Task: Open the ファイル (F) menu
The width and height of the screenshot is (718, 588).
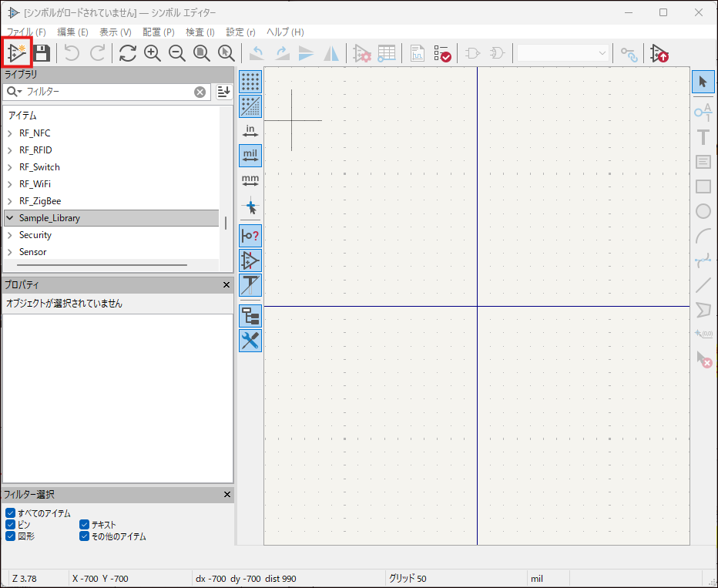Action: [x=26, y=32]
